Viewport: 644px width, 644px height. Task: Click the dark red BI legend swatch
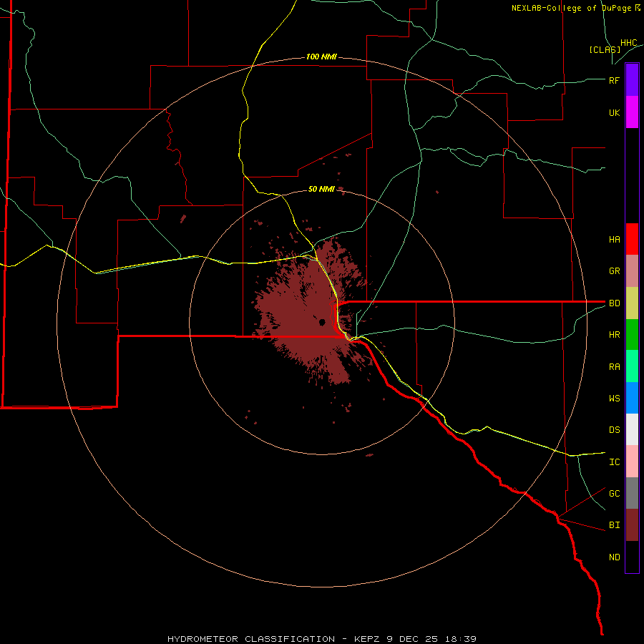pyautogui.click(x=632, y=525)
